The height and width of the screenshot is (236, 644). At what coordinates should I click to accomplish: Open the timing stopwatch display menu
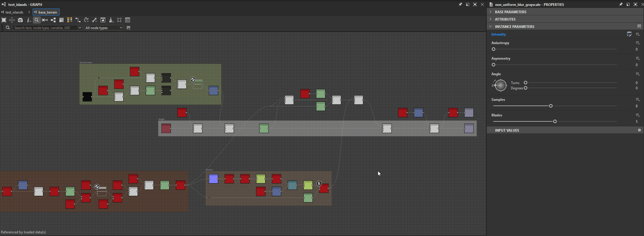pos(86,20)
